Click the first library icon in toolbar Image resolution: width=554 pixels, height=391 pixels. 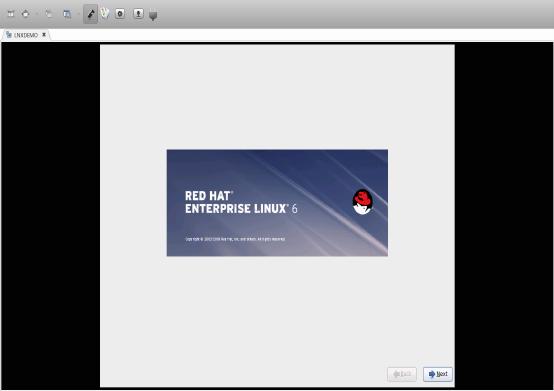(x=11, y=14)
